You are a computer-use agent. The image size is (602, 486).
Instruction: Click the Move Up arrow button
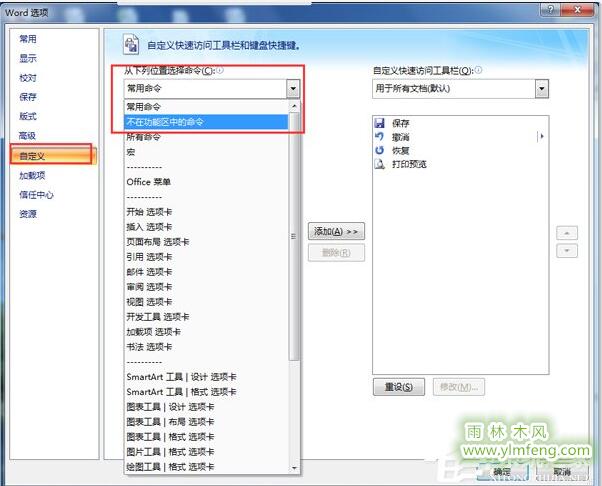[x=567, y=233]
